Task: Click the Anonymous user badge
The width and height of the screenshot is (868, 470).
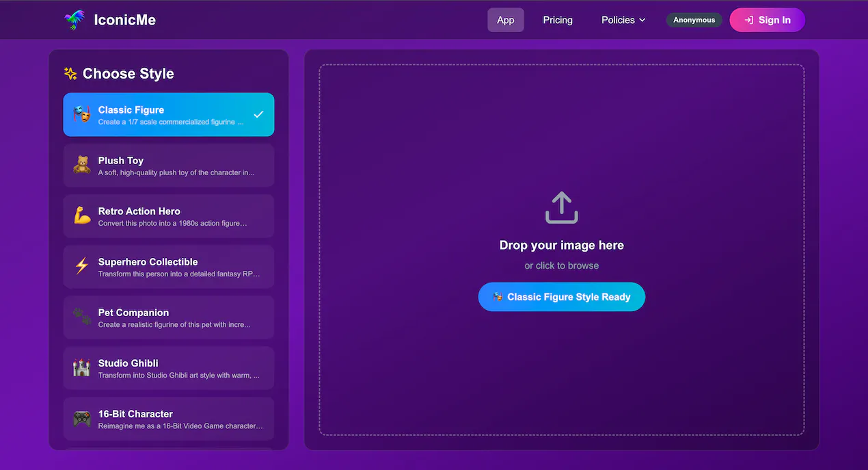Action: (694, 20)
